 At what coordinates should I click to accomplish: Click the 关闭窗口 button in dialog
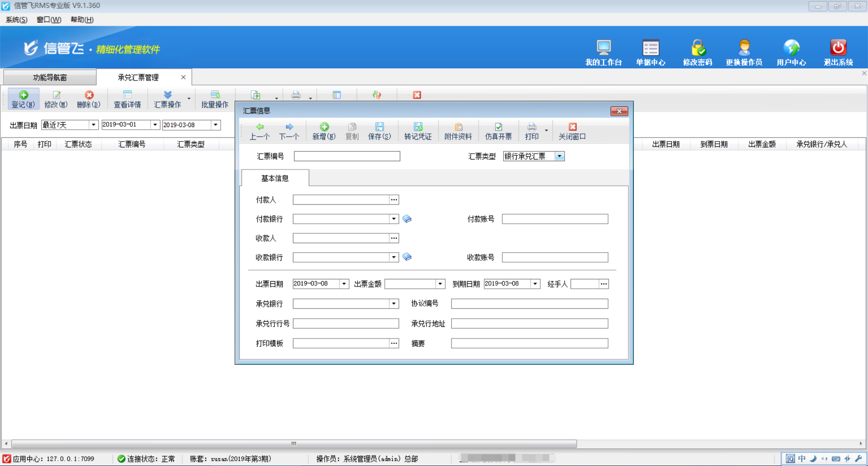coord(572,131)
